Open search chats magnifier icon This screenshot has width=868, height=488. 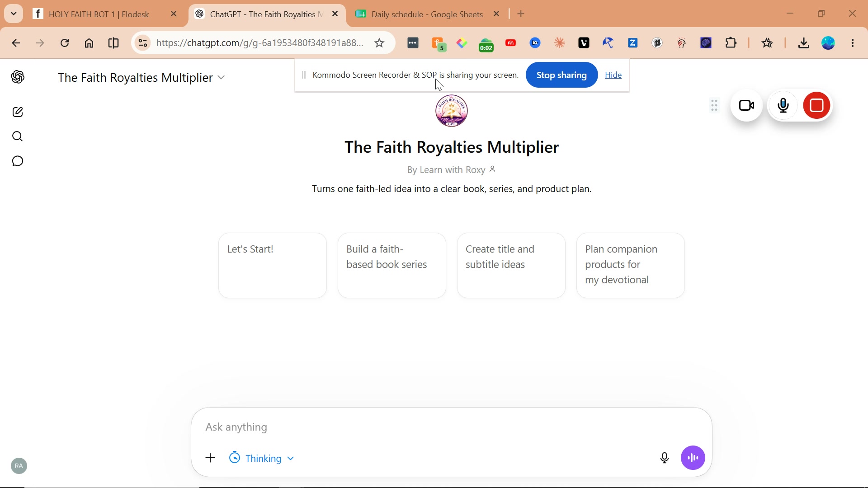(18, 136)
